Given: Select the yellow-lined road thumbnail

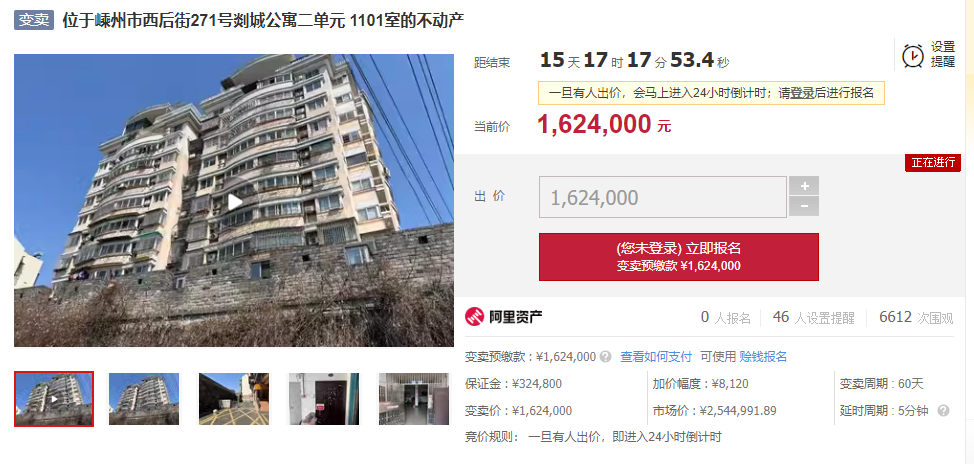Looking at the screenshot, I should (234, 399).
